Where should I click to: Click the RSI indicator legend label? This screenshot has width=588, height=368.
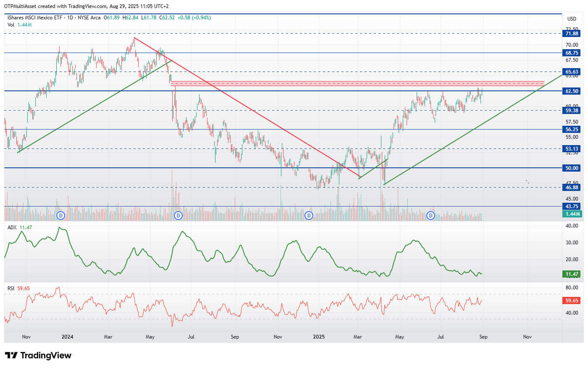coord(11,289)
